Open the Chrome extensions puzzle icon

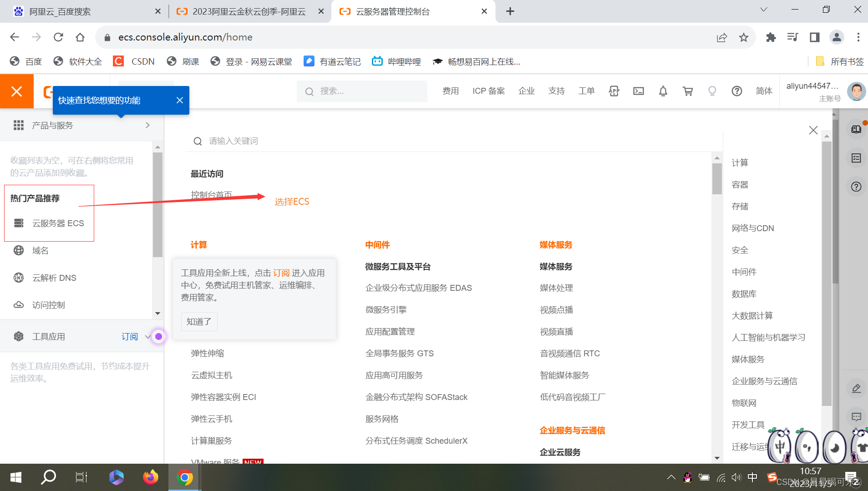(771, 37)
